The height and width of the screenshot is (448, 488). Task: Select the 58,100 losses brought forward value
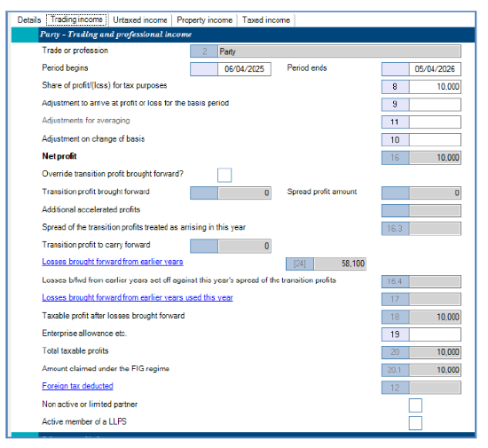[340, 263]
